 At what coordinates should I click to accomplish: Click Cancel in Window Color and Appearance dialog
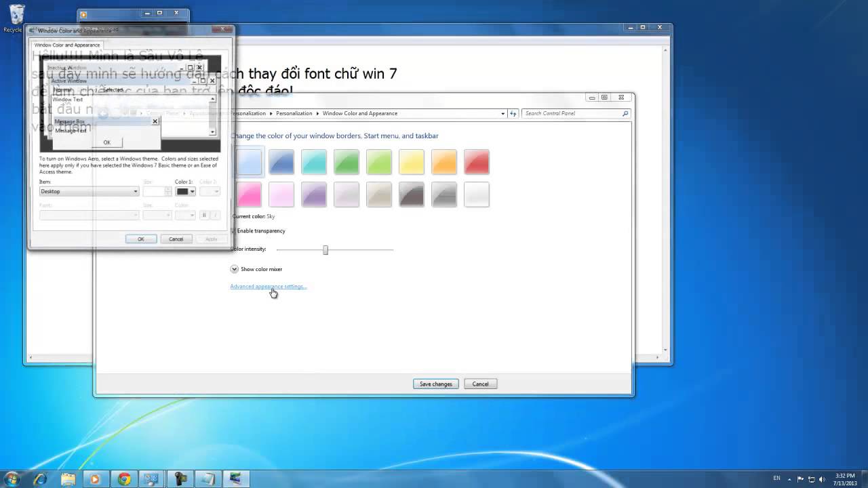176,239
